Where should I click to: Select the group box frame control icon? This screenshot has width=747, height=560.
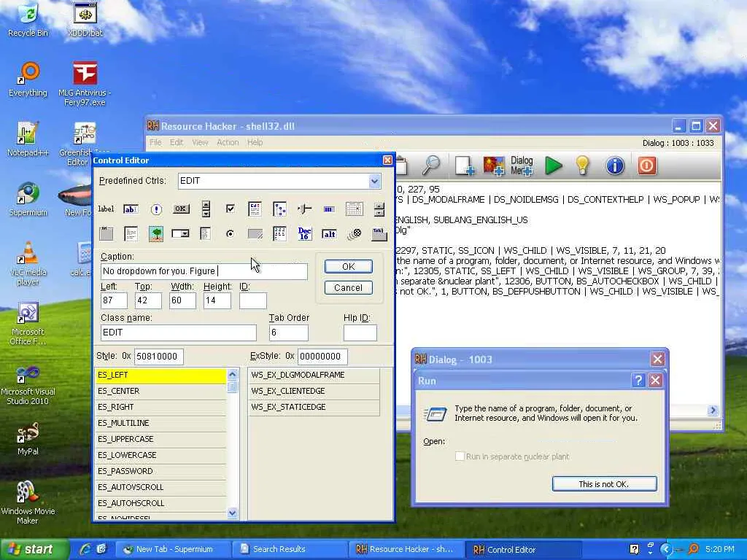107,233
